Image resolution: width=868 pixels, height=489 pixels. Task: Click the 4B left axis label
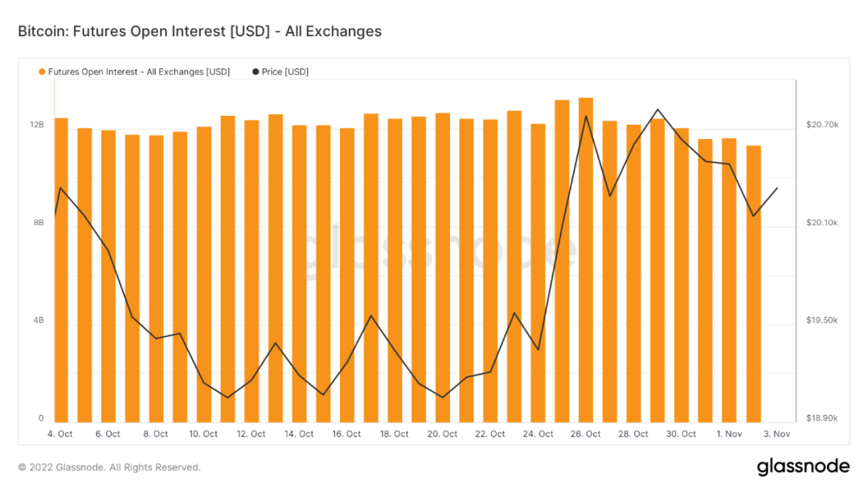point(39,321)
